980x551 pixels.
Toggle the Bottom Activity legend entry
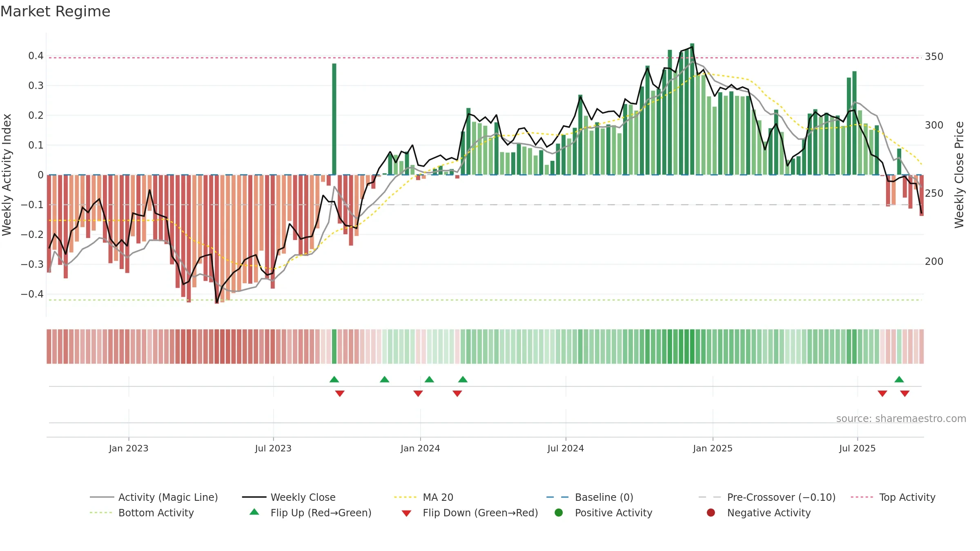pyautogui.click(x=142, y=513)
